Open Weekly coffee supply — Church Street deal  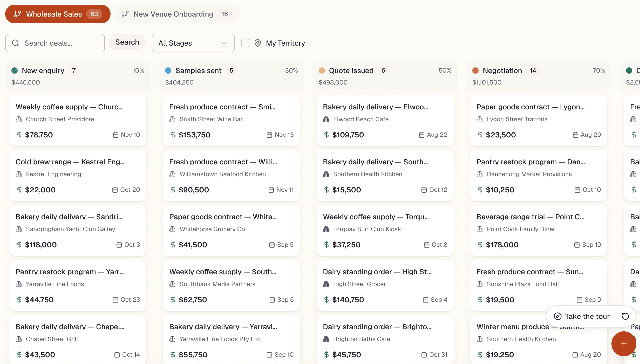click(78, 121)
